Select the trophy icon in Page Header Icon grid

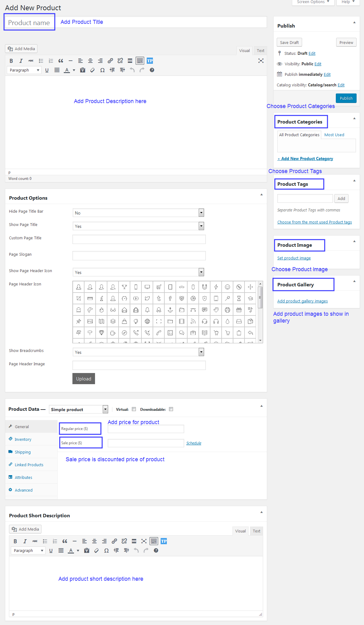click(124, 287)
